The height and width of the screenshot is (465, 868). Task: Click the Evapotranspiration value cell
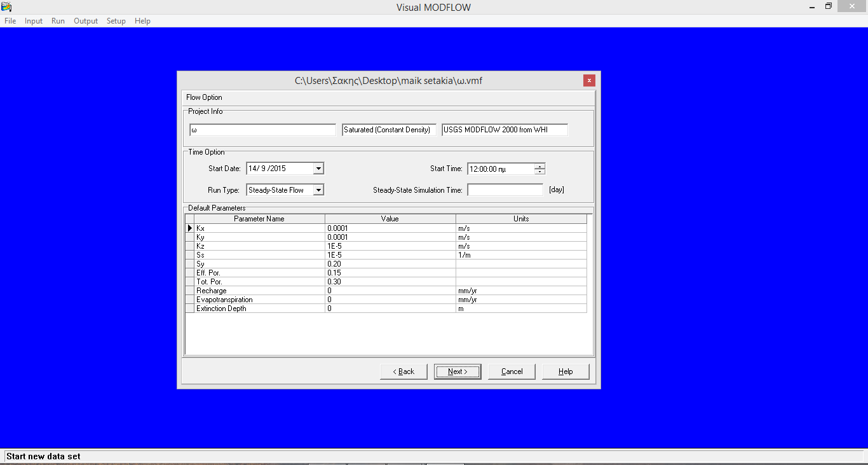point(390,299)
